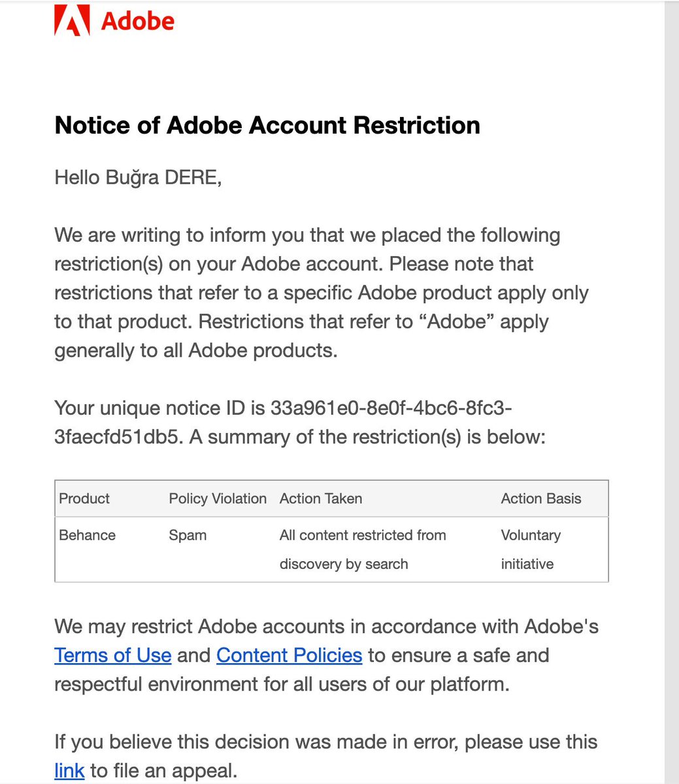This screenshot has width=679, height=784.
Task: Click 'All content restricted from discovery by search' cell
Action: point(363,549)
